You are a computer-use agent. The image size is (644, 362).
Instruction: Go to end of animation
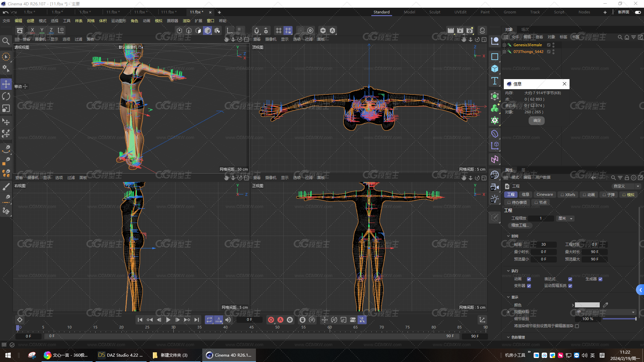pos(197,320)
